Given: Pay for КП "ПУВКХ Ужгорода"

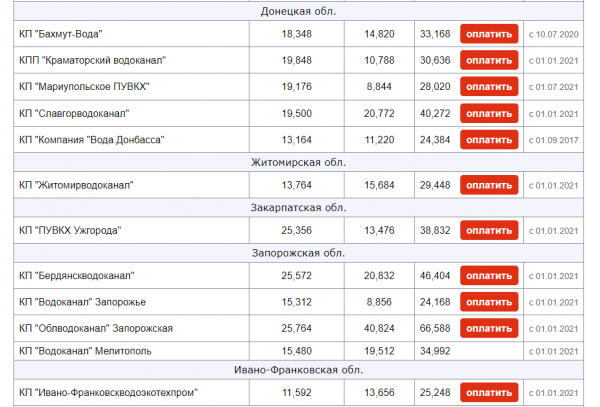Looking at the screenshot, I should coord(489,230).
